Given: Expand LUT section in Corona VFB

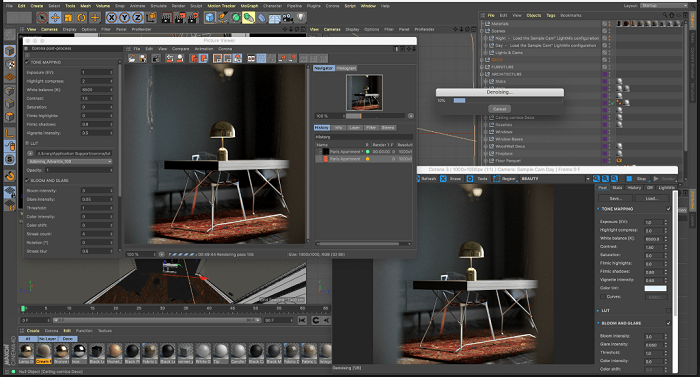Looking at the screenshot, I should [x=598, y=310].
